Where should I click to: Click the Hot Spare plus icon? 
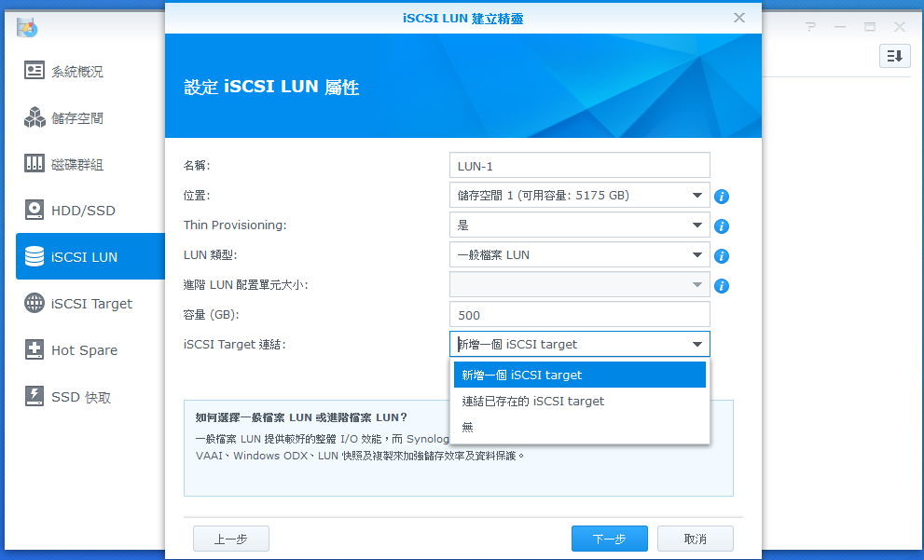34,349
